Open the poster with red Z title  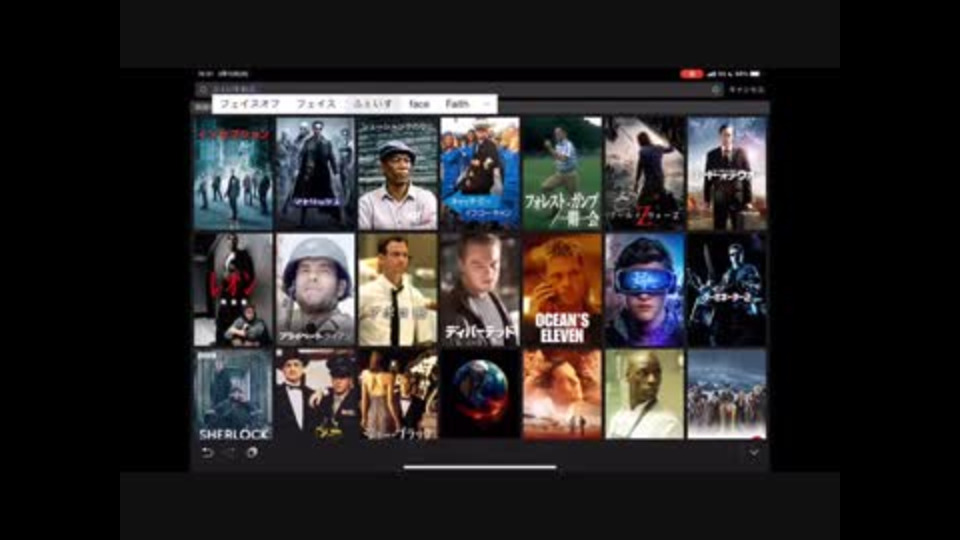click(644, 173)
